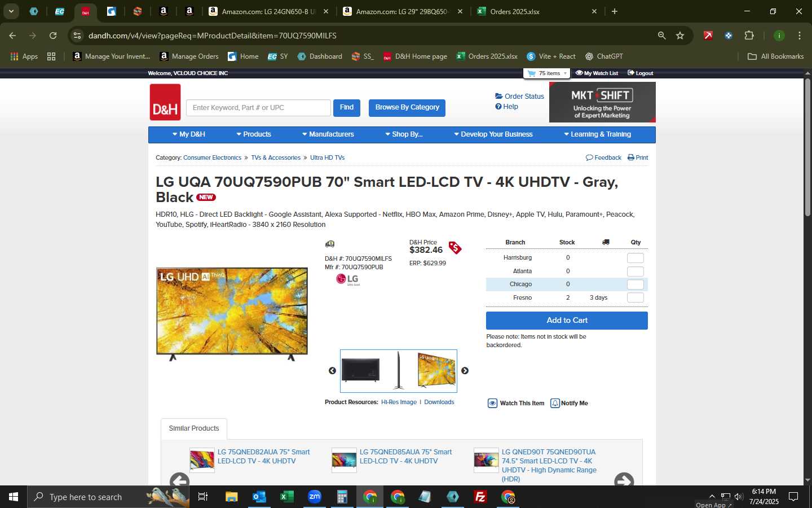Click the Windows Start button

point(14,497)
